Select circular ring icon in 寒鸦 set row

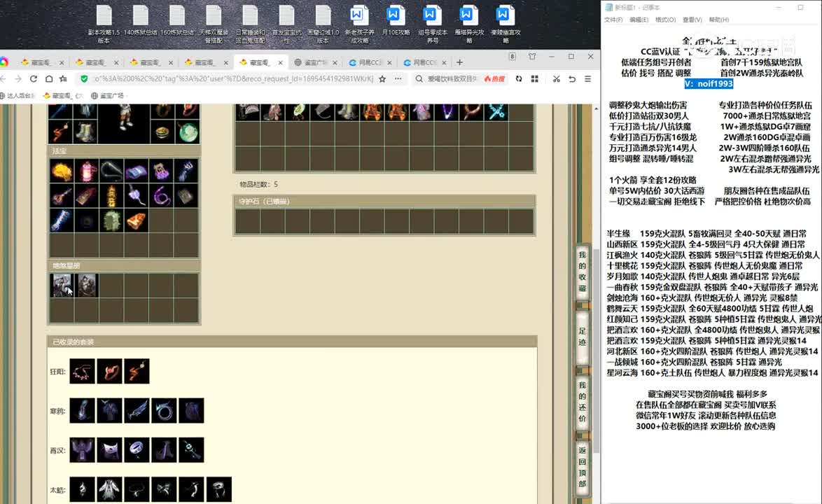(164, 411)
